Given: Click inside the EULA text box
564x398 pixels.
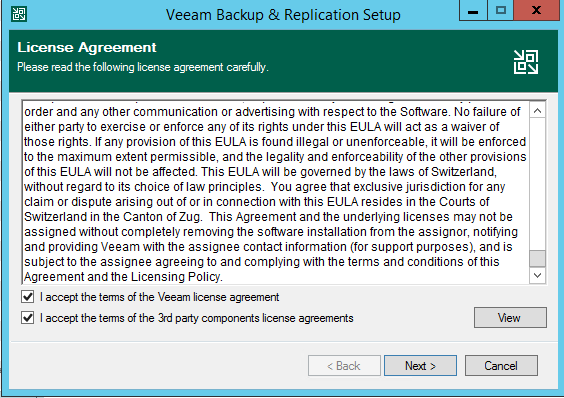Looking at the screenshot, I should pyautogui.click(x=276, y=193).
